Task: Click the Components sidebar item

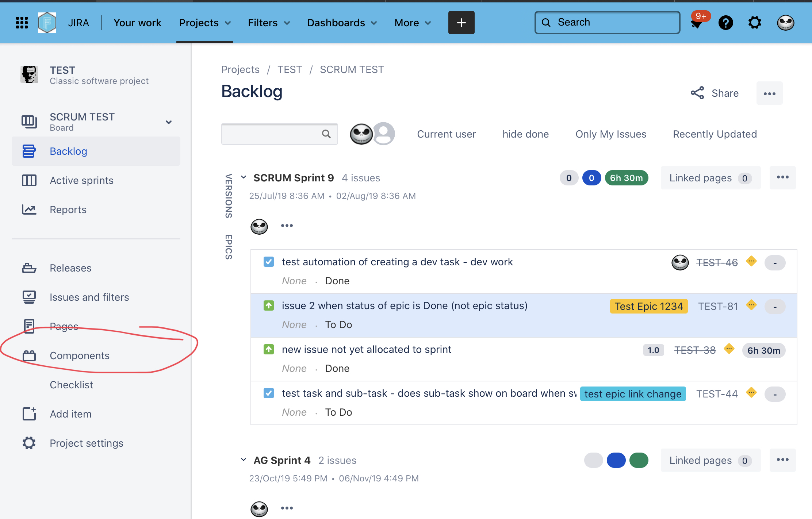Action: (79, 355)
